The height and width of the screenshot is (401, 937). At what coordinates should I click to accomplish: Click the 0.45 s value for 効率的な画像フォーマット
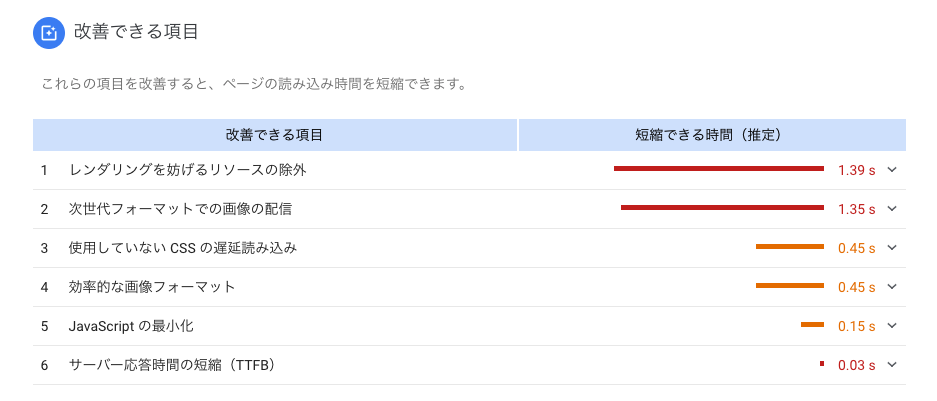pos(856,287)
